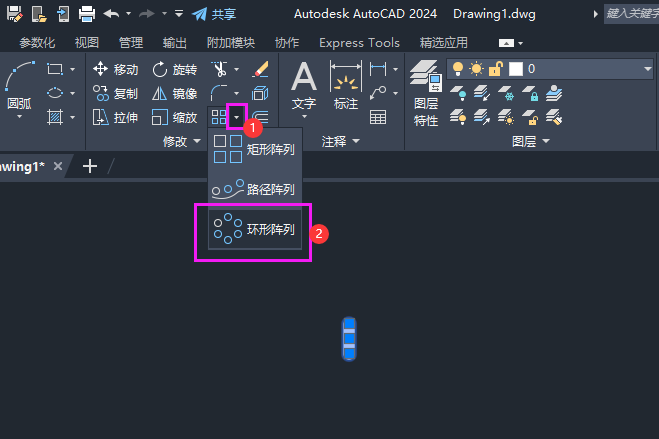The width and height of the screenshot is (659, 439).
Task: Choose Rectangular Array (矩形阵列) option
Action: (255, 149)
